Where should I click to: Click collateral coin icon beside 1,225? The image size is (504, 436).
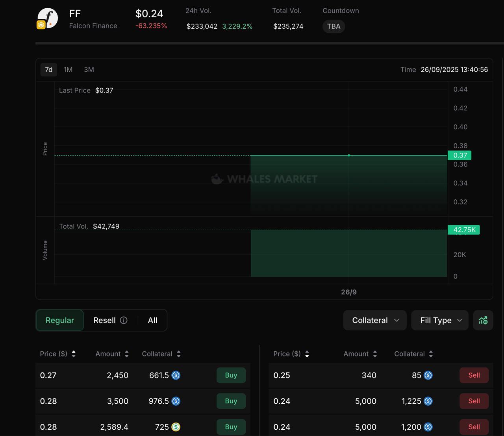[x=428, y=401]
